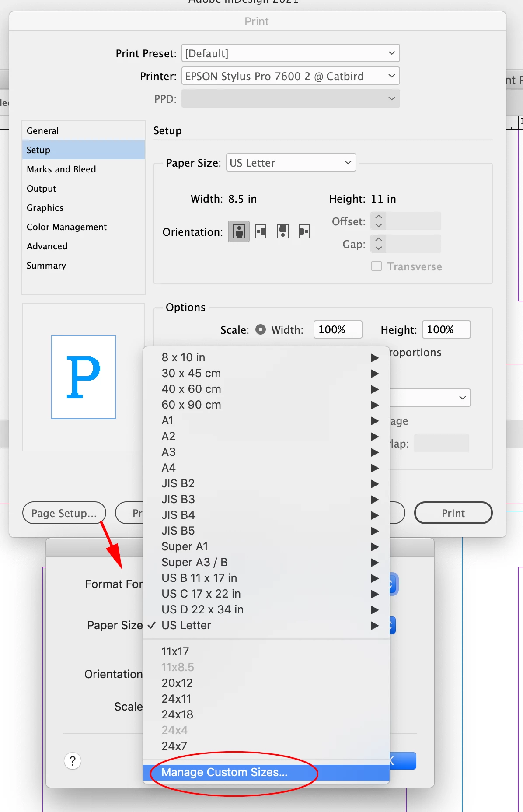Choose A4 paper size

[x=266, y=468]
